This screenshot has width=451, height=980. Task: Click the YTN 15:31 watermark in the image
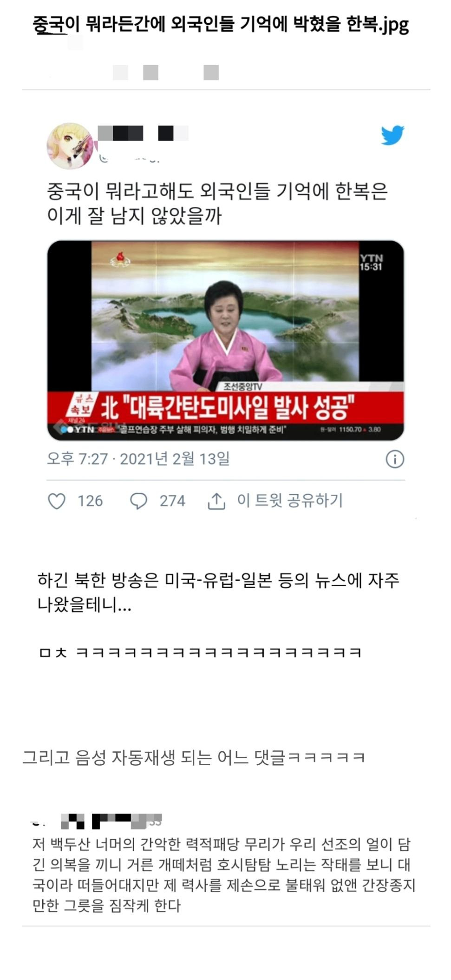[x=371, y=263]
